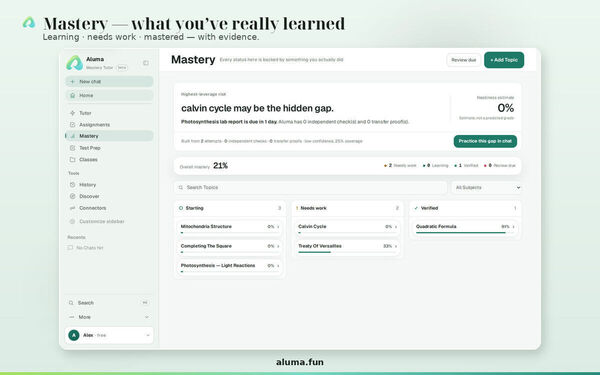Image resolution: width=600 pixels, height=375 pixels.
Task: Expand Treaty Of Versailles topic chevron
Action: click(396, 246)
